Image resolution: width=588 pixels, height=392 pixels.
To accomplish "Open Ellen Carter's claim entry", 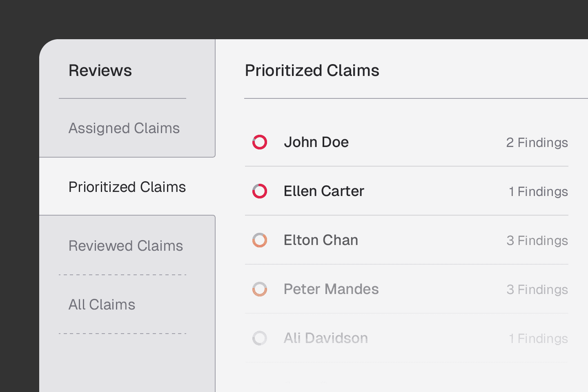I will click(x=324, y=191).
